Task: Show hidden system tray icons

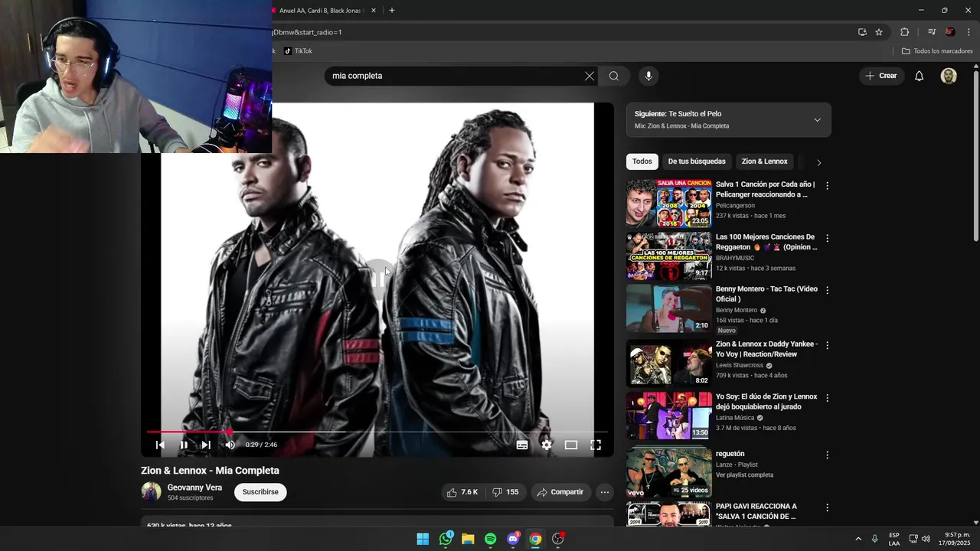Action: pos(857,539)
